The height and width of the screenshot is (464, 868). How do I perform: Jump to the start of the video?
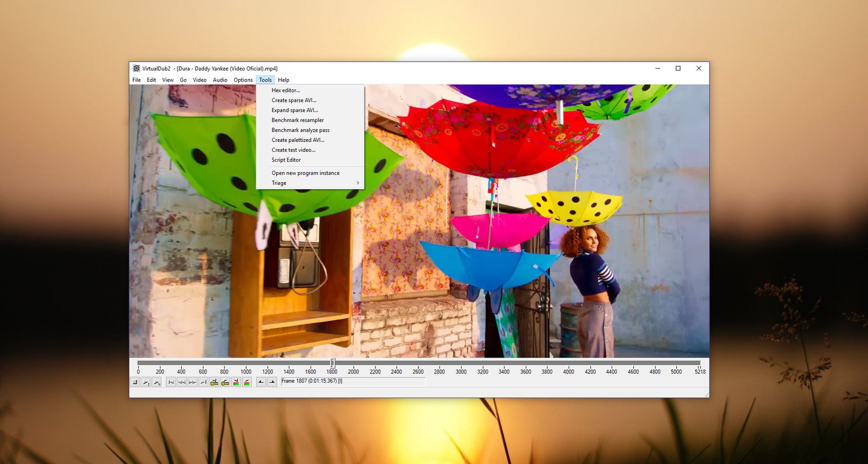[171, 382]
